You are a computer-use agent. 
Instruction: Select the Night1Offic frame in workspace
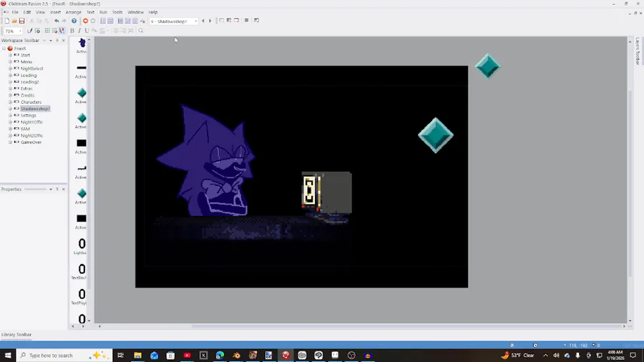[x=31, y=122]
